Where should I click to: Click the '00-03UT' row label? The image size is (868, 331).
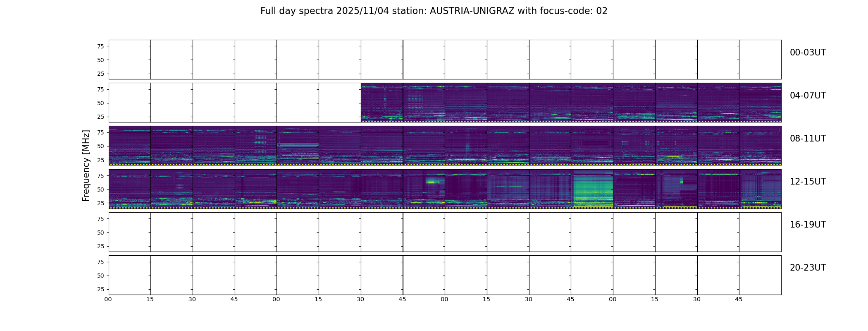(x=808, y=53)
